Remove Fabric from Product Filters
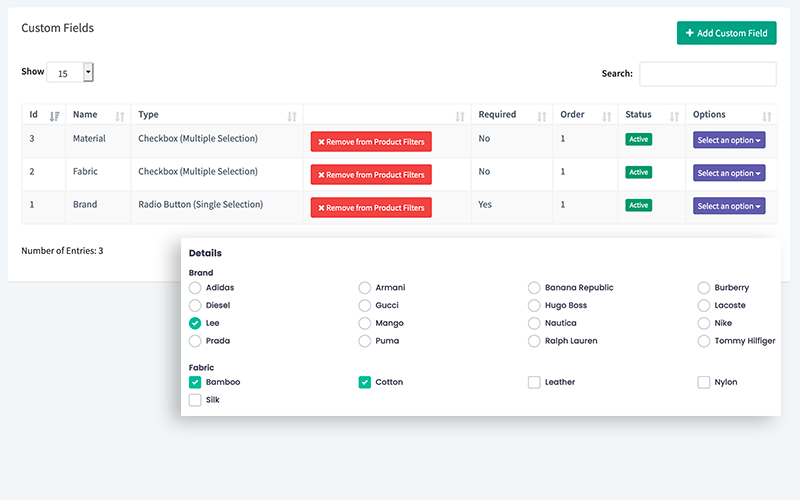Image resolution: width=800 pixels, height=500 pixels. (x=371, y=174)
